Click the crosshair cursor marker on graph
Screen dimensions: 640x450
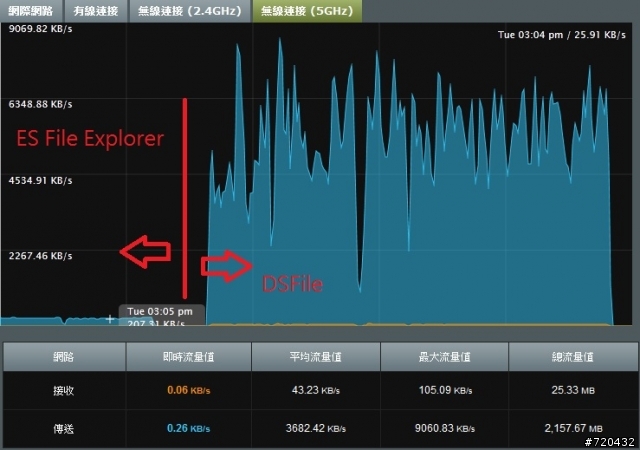[x=109, y=319]
